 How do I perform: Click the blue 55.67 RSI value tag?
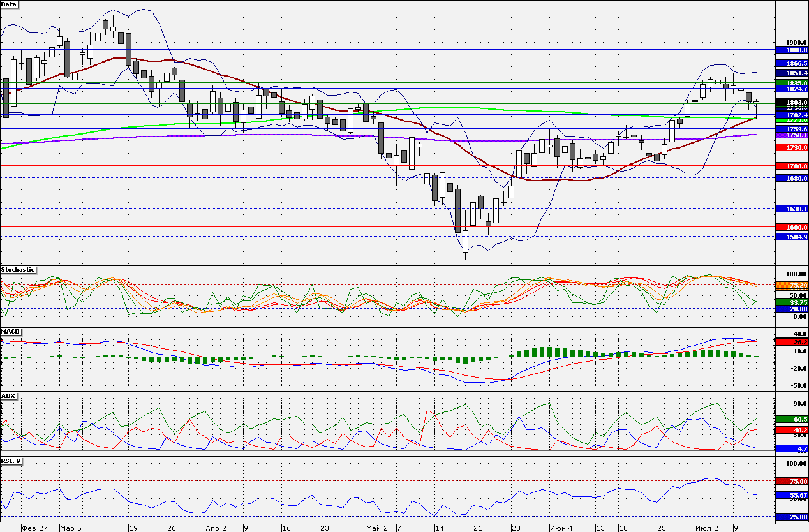click(792, 495)
